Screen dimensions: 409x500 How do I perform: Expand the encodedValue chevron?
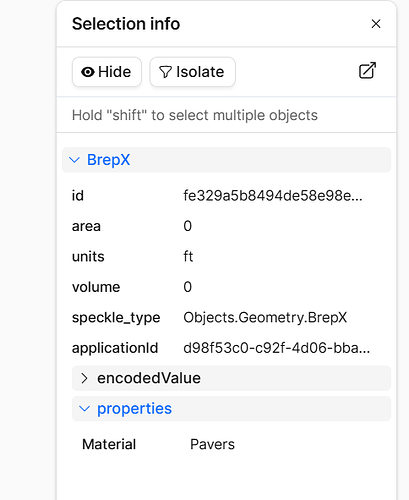[84, 378]
